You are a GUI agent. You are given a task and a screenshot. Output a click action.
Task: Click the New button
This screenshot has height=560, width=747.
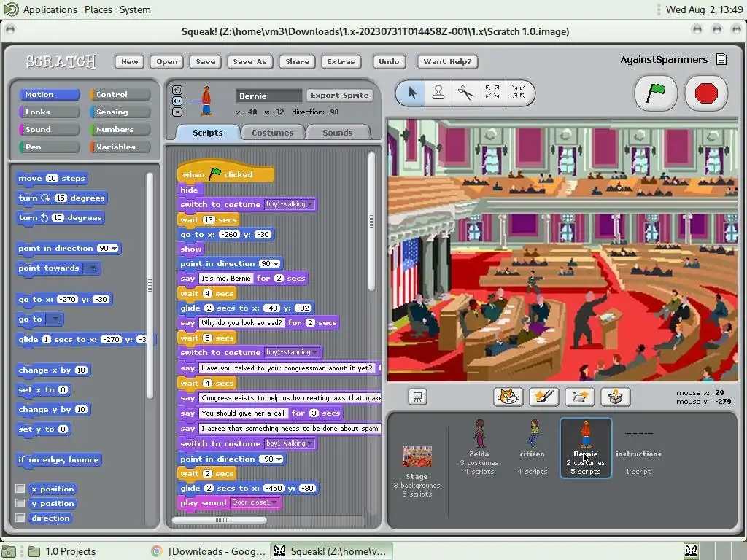coord(130,61)
